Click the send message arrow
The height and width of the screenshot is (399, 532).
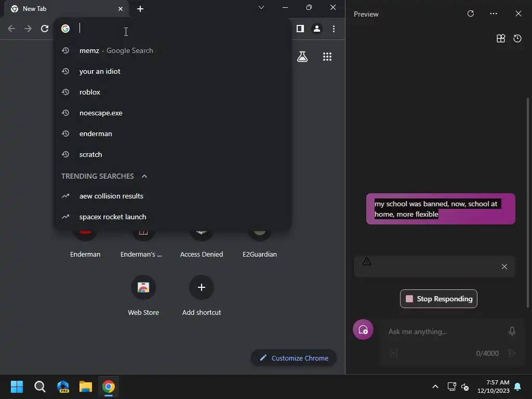point(512,353)
